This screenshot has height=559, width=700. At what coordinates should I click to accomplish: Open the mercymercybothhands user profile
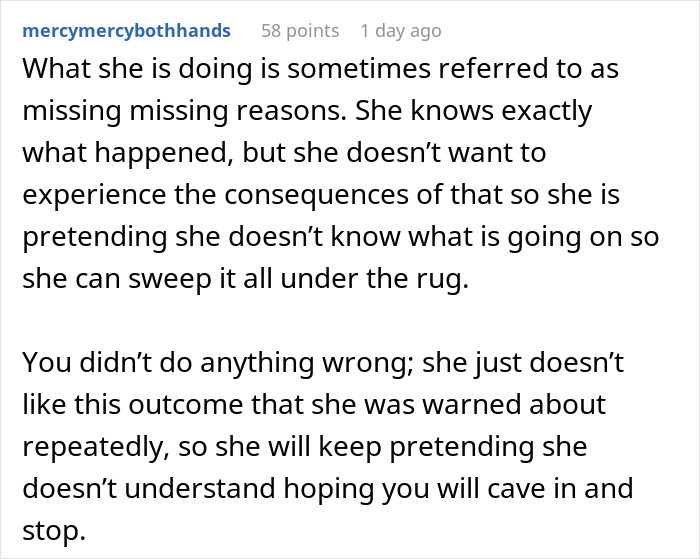point(126,31)
